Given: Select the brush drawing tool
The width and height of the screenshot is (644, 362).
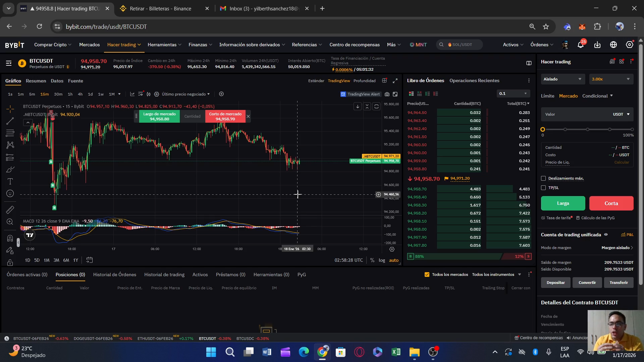Looking at the screenshot, I should pos(10,170).
